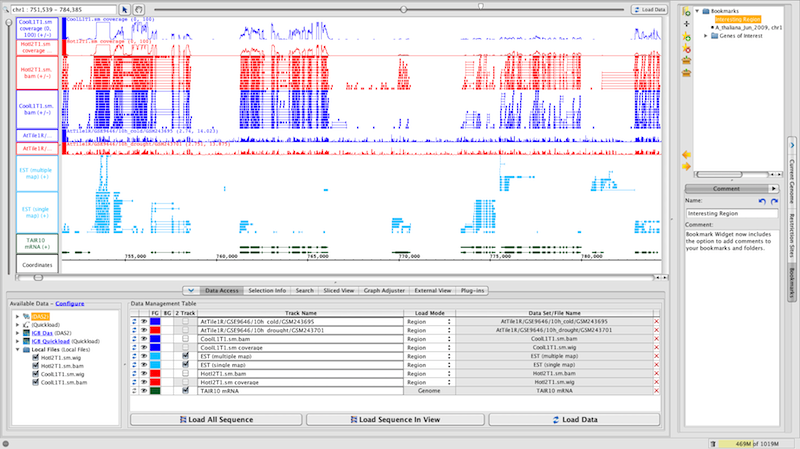
Task: Open the Selection Info tab
Action: [x=267, y=290]
